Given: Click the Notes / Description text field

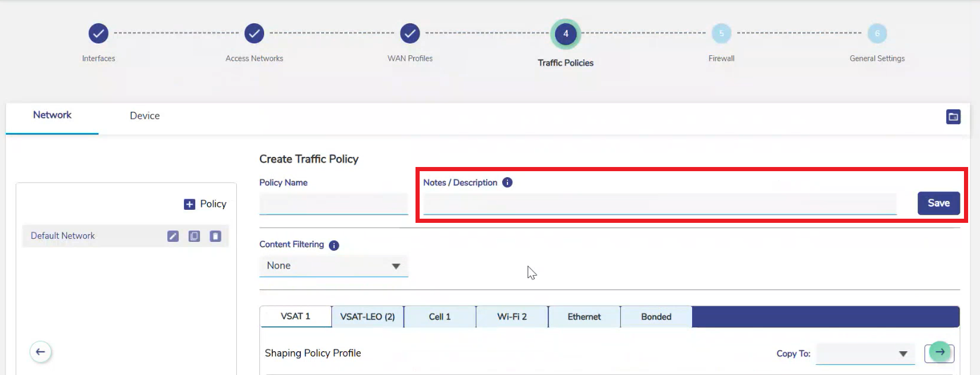Looking at the screenshot, I should pos(659,203).
